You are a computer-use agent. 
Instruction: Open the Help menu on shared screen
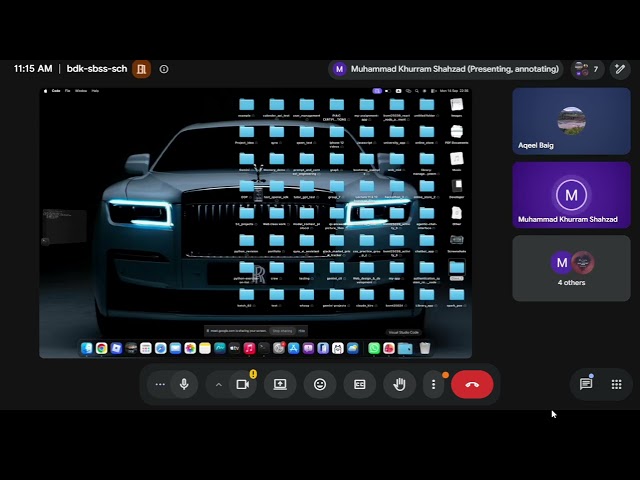pyautogui.click(x=95, y=91)
